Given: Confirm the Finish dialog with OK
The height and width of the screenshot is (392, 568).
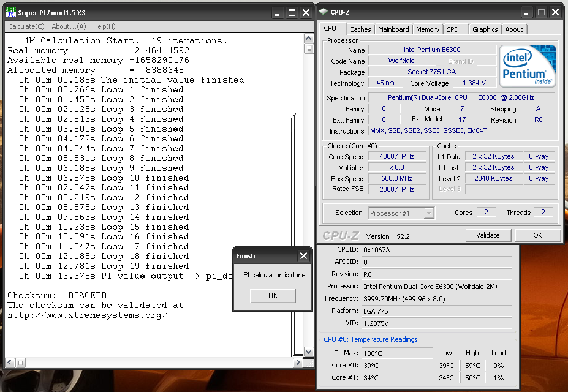Looking at the screenshot, I should [273, 296].
